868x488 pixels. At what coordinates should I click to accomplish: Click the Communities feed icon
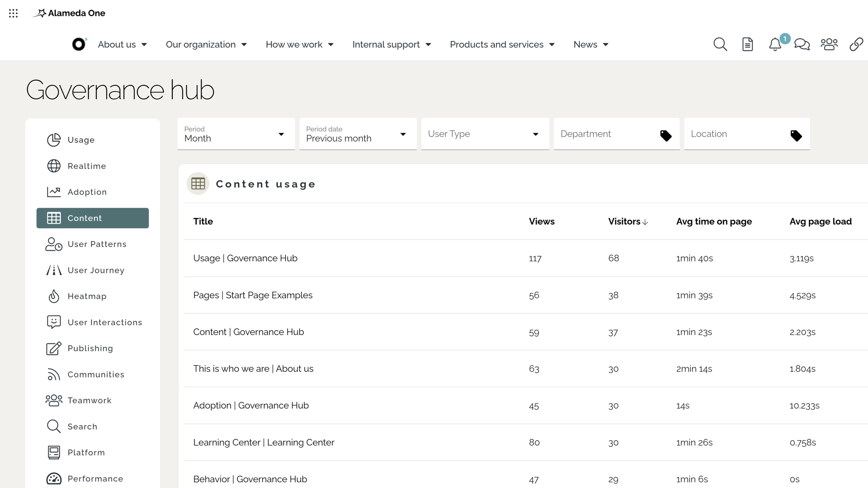tap(54, 374)
